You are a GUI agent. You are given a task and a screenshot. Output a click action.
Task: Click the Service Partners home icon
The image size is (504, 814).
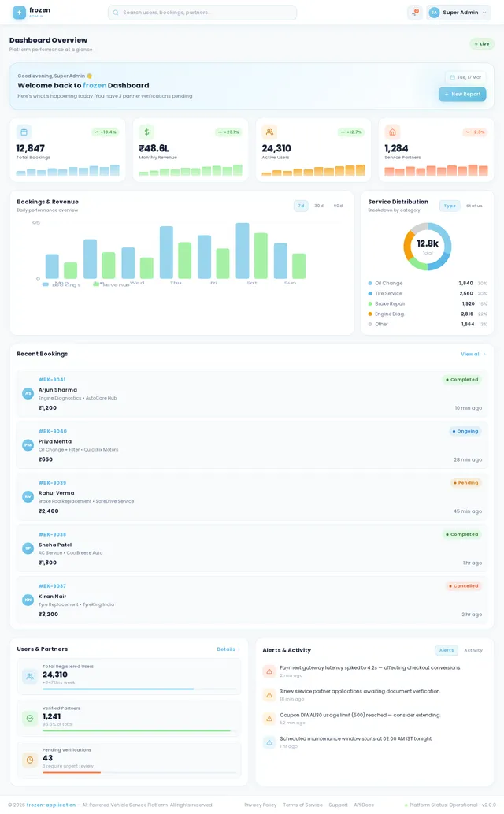click(392, 132)
